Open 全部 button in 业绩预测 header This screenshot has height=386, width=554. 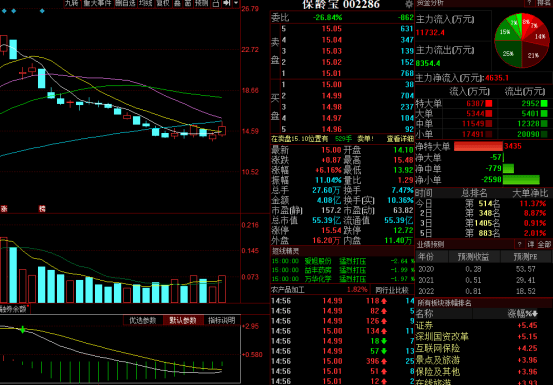[544, 244]
